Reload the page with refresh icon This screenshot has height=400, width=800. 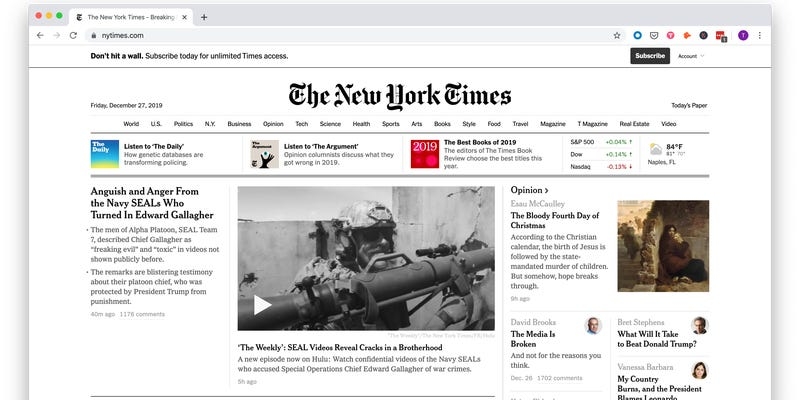pyautogui.click(x=73, y=35)
